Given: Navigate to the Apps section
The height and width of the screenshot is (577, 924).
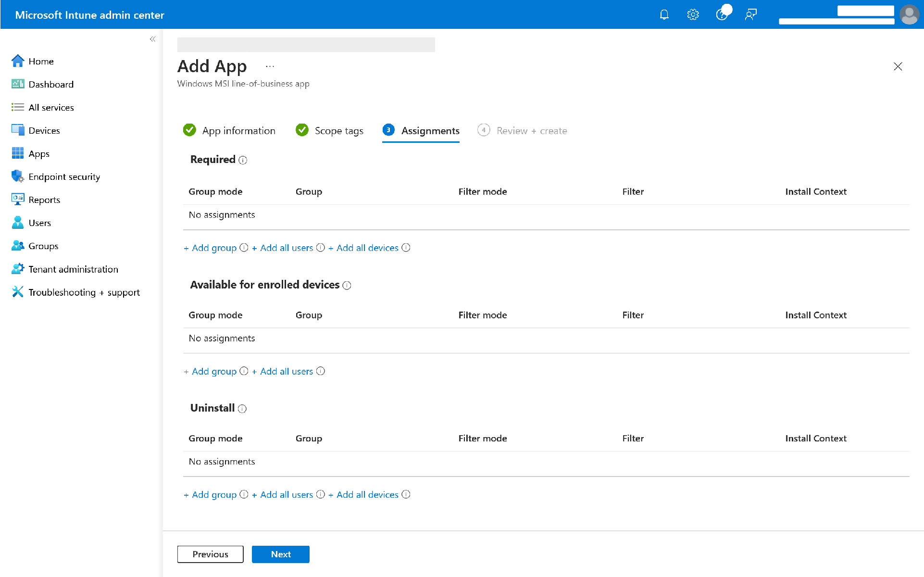Looking at the screenshot, I should tap(39, 153).
